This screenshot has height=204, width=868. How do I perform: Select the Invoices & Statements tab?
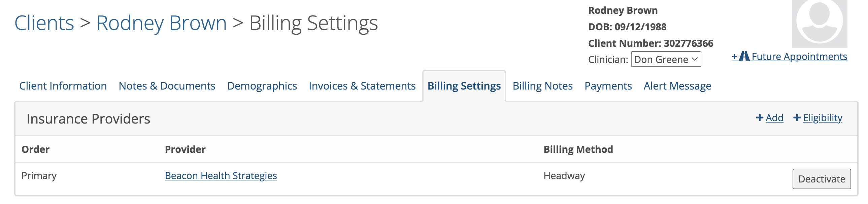click(x=362, y=86)
